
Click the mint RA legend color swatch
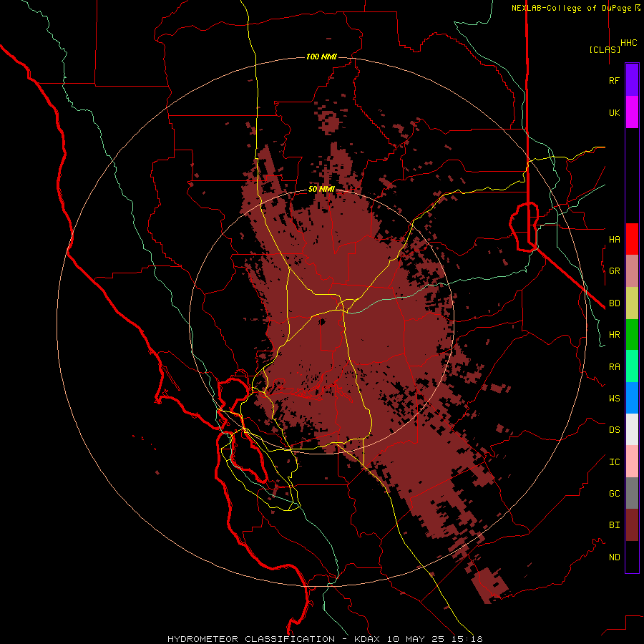(632, 366)
